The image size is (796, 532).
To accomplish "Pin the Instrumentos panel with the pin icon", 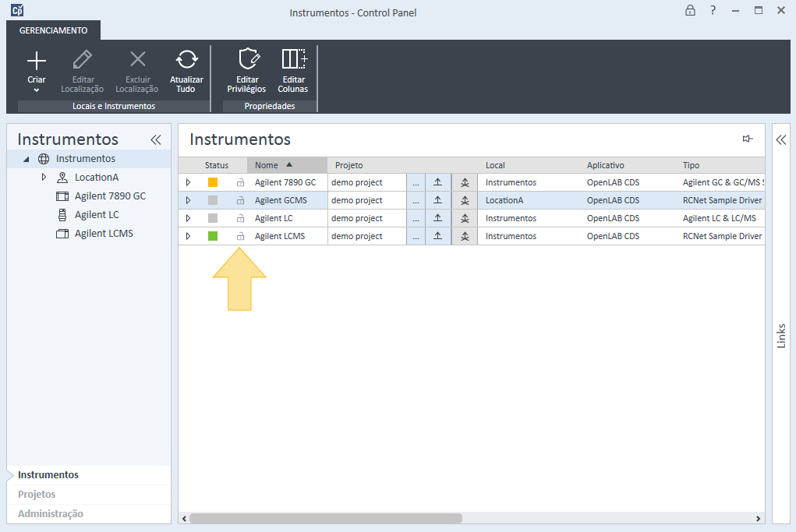I will coord(747,139).
